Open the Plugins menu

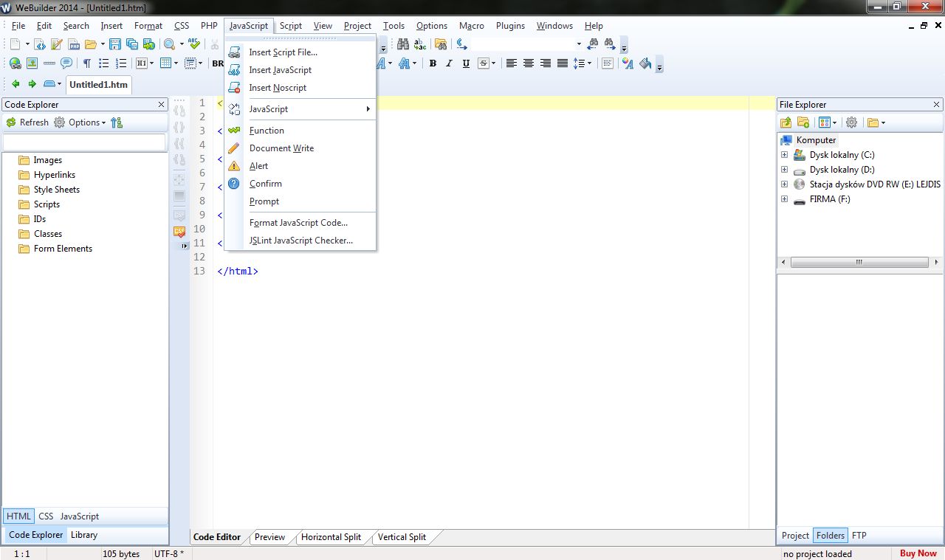click(510, 26)
